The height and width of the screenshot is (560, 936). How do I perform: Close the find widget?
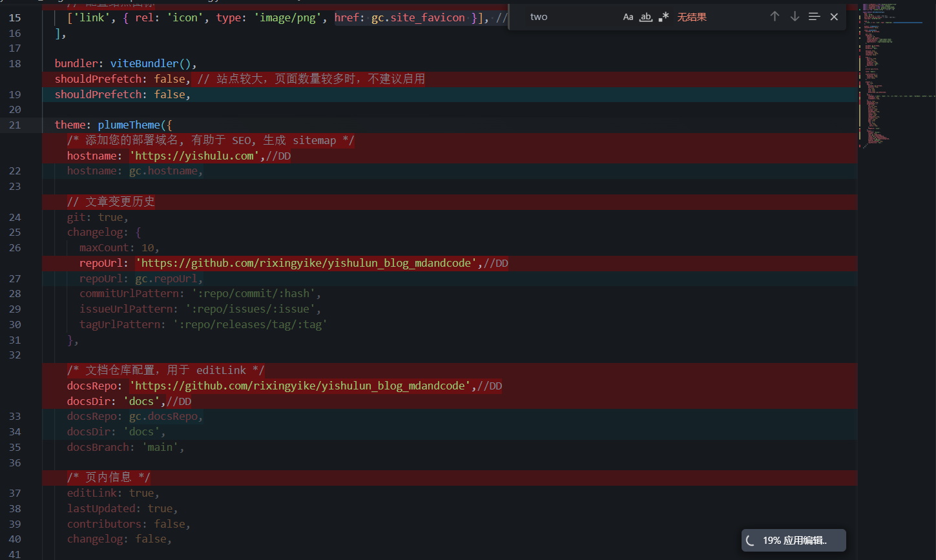coord(834,17)
